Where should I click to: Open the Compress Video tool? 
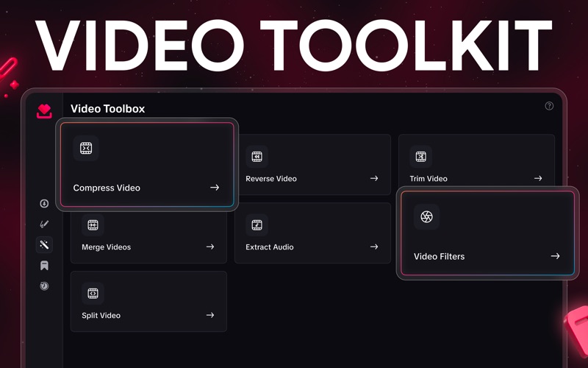coord(147,164)
